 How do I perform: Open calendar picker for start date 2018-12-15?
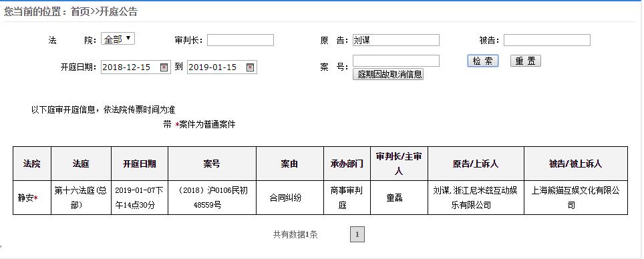point(164,67)
